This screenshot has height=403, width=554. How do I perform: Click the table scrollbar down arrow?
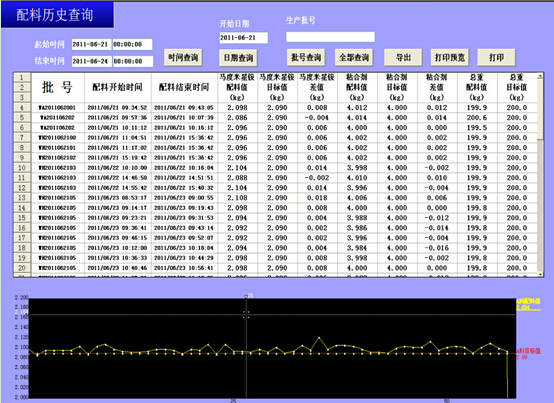click(540, 274)
